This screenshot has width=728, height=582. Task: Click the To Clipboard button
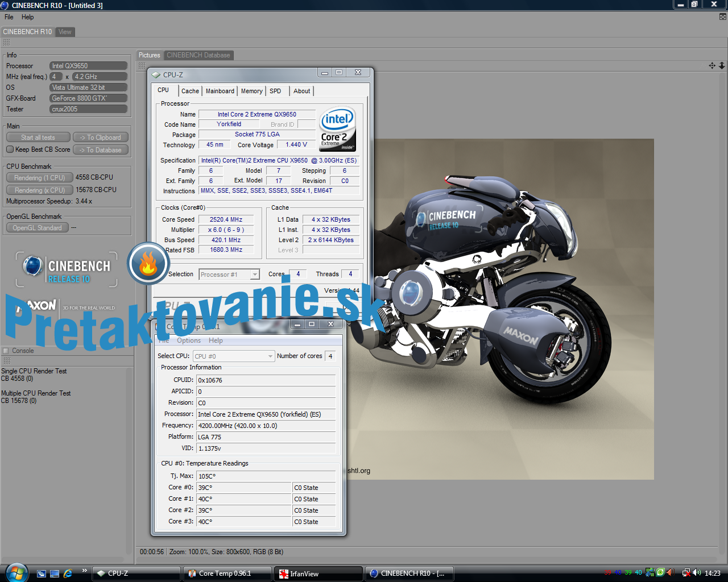101,138
